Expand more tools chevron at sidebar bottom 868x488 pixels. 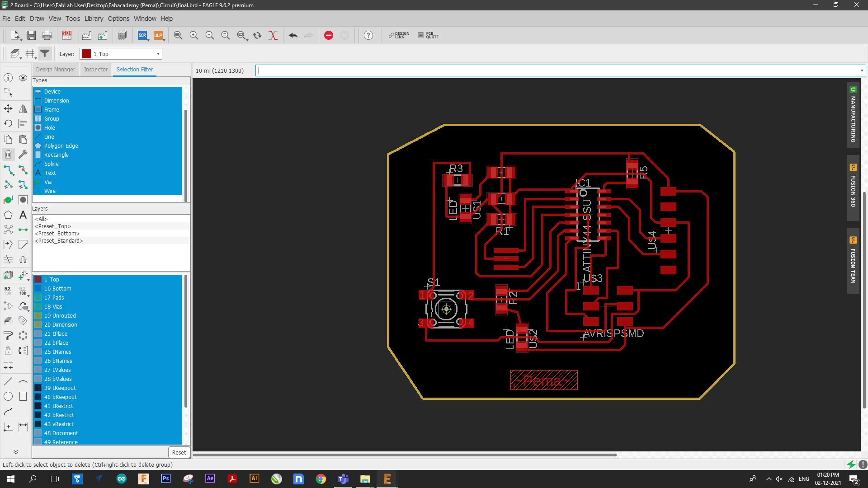pyautogui.click(x=15, y=452)
